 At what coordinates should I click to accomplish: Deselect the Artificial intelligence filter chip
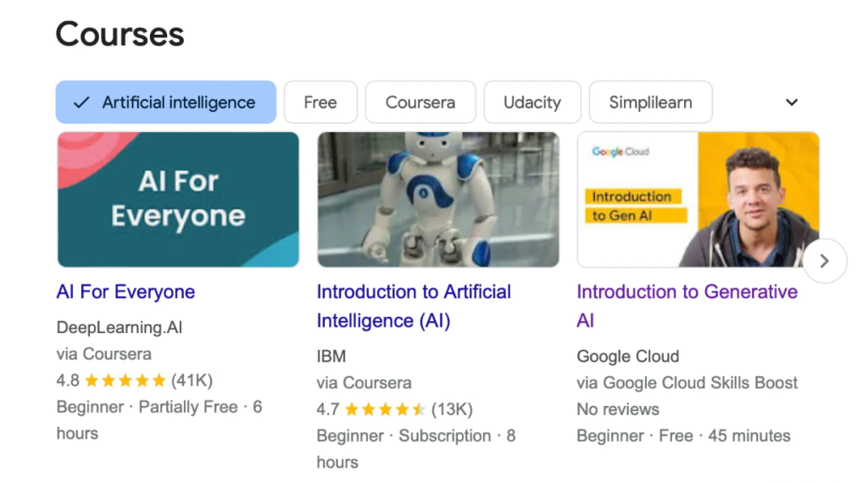[165, 103]
